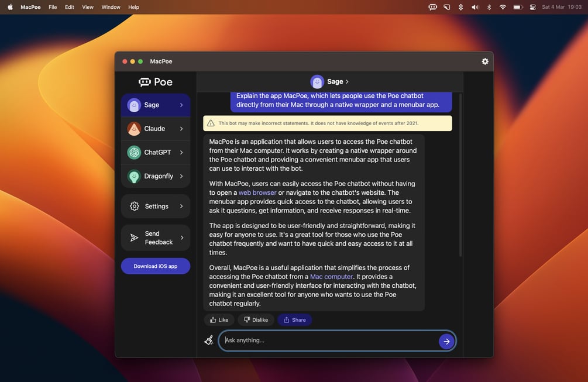Click the Download iOS app button

pyautogui.click(x=155, y=266)
